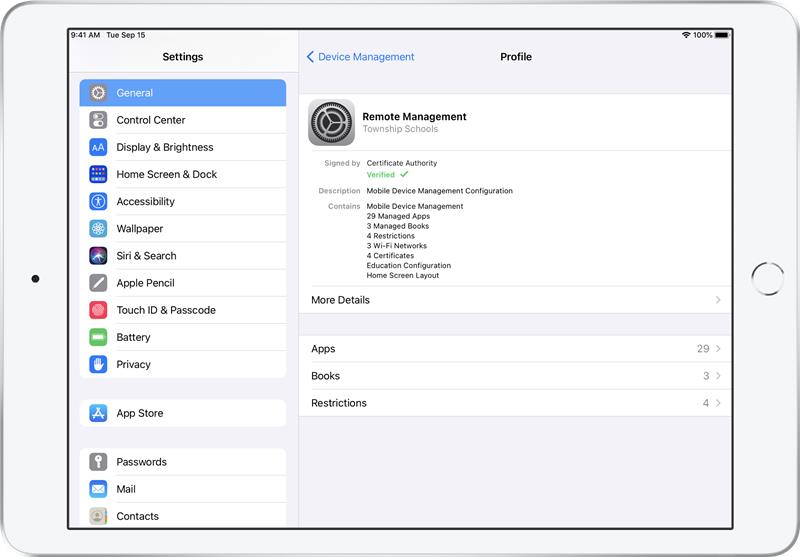Screen dimensions: 800x557
Task: Click the Wallpaper flower icon
Action: point(98,229)
